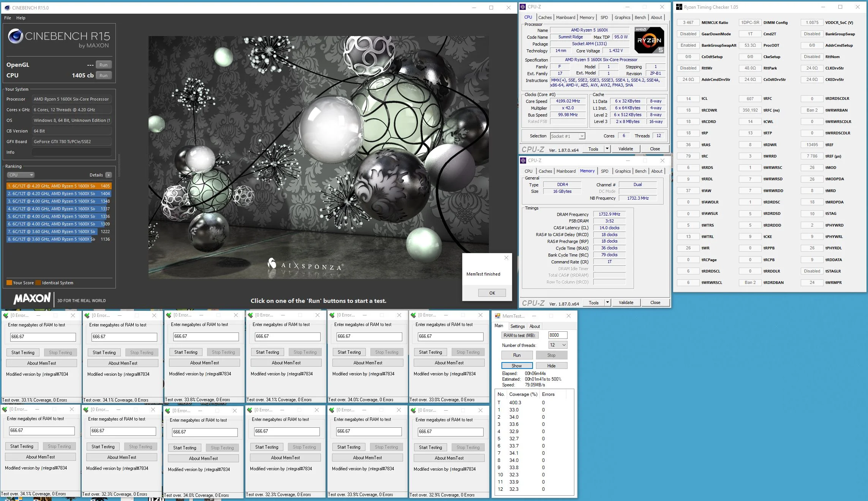
Task: Select the top ranking row scoring 1405
Action: (x=59, y=186)
